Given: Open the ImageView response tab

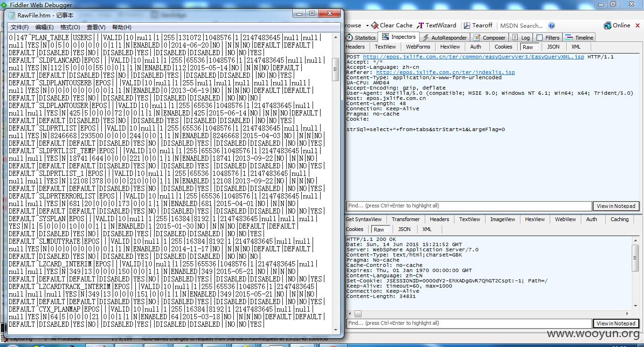Looking at the screenshot, I should (x=503, y=219).
